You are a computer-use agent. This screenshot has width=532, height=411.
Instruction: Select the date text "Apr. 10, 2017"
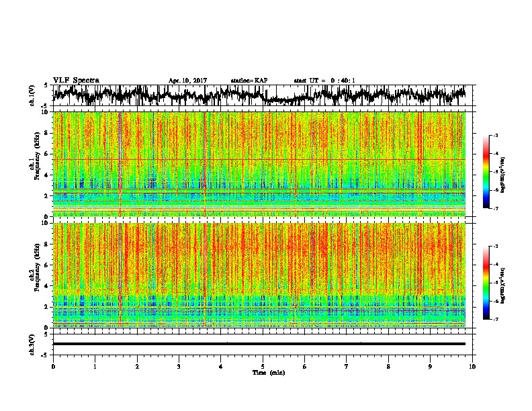point(187,81)
